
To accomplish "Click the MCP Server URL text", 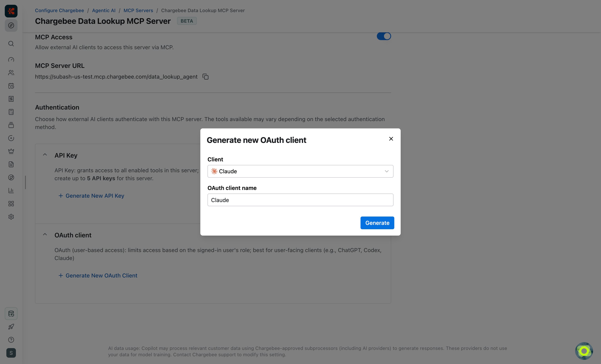I will [x=116, y=77].
